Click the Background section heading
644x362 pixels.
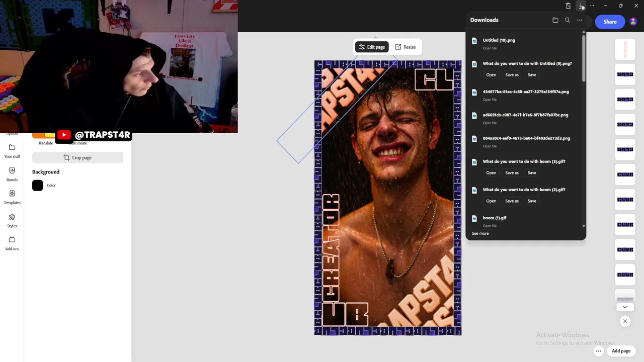(46, 172)
